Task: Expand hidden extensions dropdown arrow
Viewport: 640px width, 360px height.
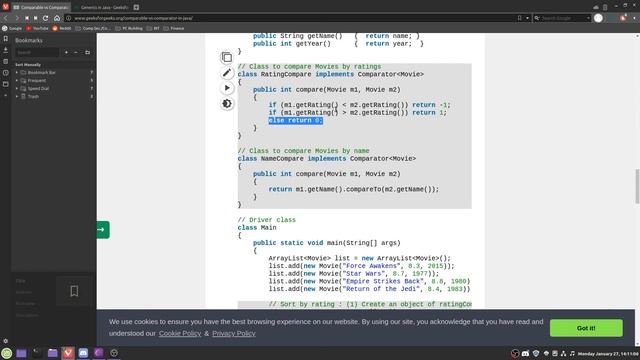Action: point(634,18)
